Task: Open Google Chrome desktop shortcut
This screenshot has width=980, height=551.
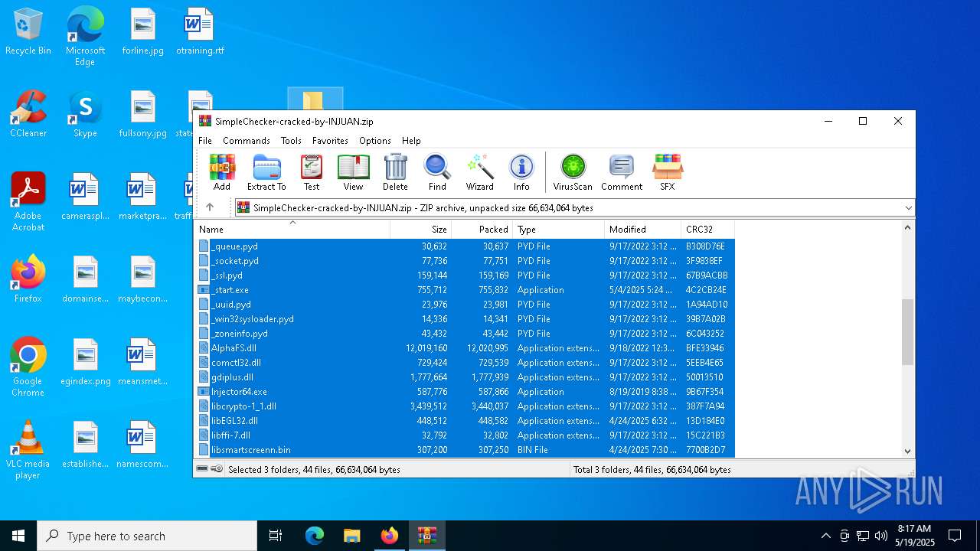Action: point(28,367)
